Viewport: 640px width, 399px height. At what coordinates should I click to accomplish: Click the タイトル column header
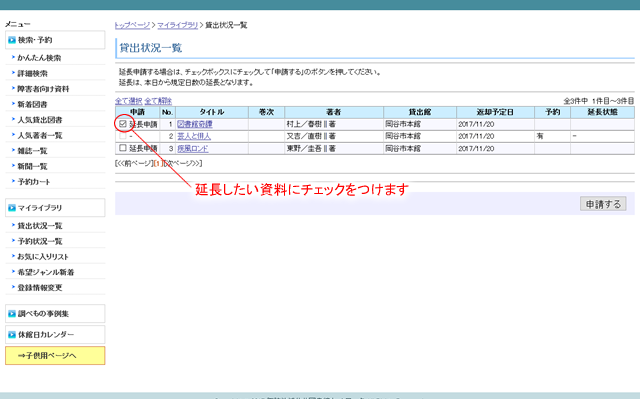(212, 112)
